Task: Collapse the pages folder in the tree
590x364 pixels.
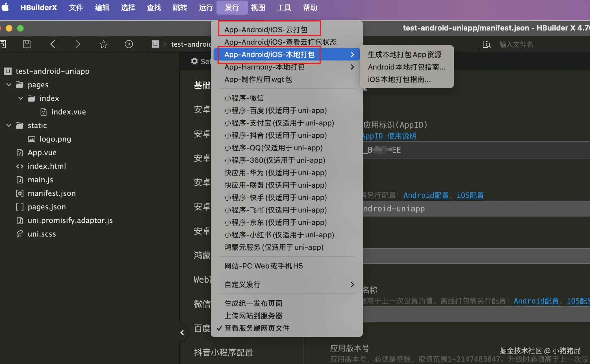Action: point(9,84)
